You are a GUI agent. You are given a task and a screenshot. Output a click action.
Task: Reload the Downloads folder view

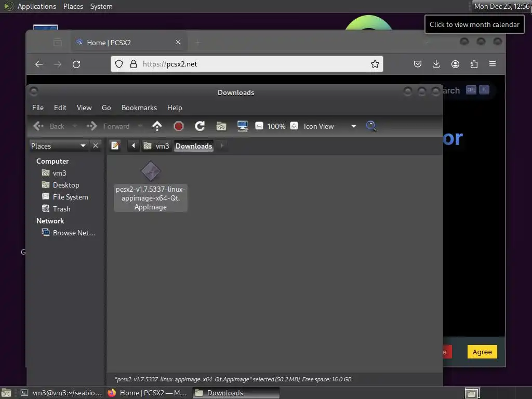pos(200,126)
